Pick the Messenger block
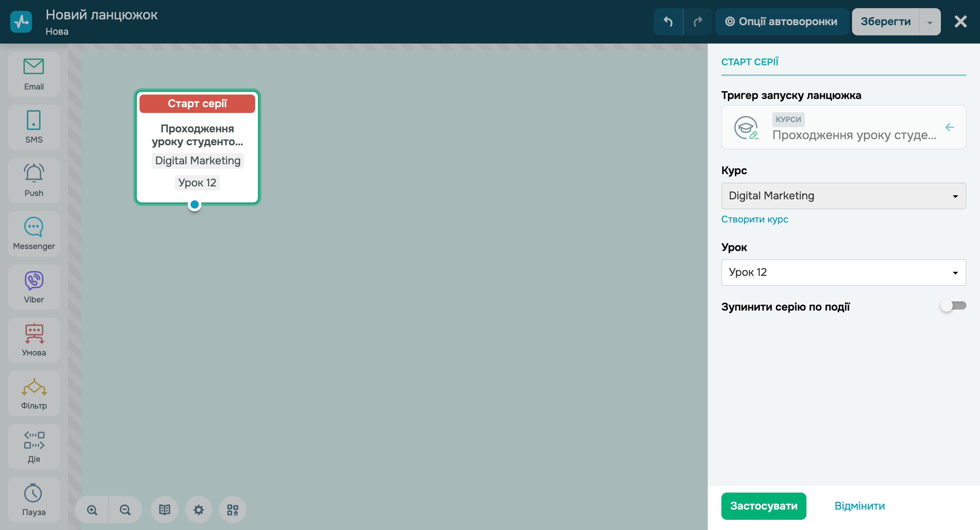Viewport: 980px width, 530px height. click(34, 233)
